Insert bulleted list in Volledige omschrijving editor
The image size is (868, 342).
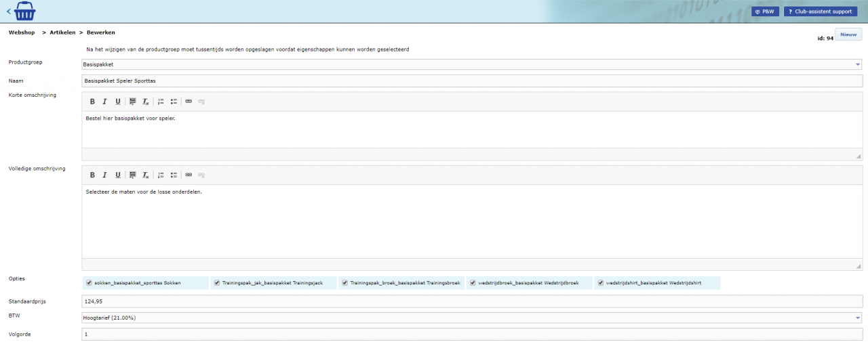click(x=174, y=175)
